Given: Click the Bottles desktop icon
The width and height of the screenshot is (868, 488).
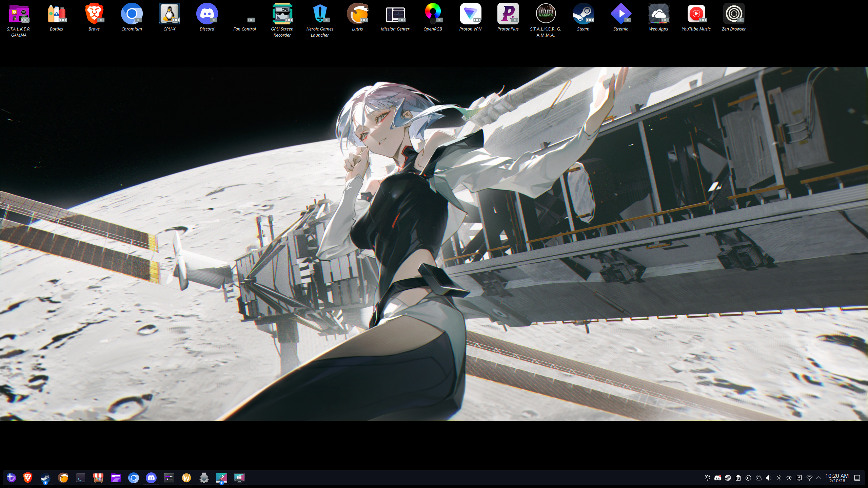Looking at the screenshot, I should click(x=56, y=14).
